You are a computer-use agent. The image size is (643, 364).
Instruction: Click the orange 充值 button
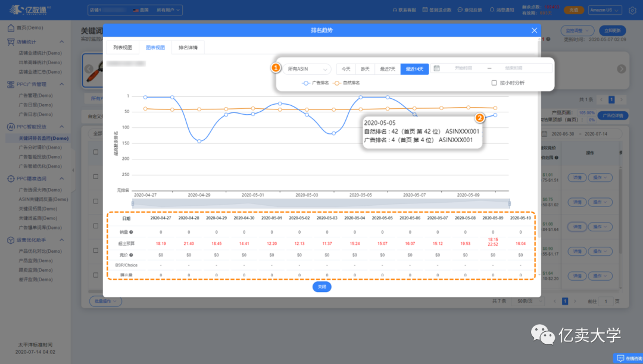[x=574, y=10]
